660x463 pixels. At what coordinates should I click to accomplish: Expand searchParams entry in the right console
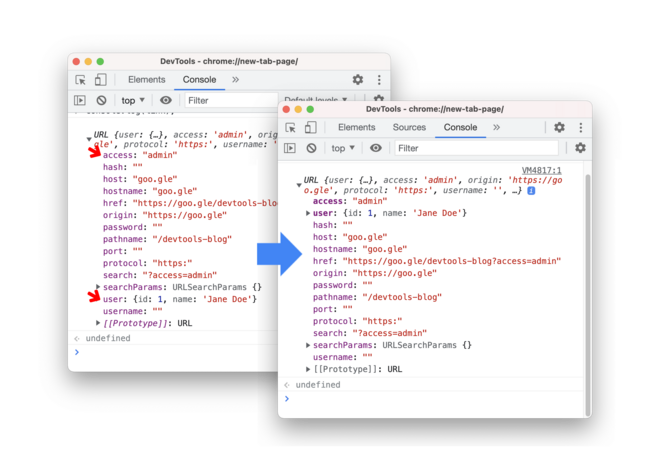(x=308, y=345)
